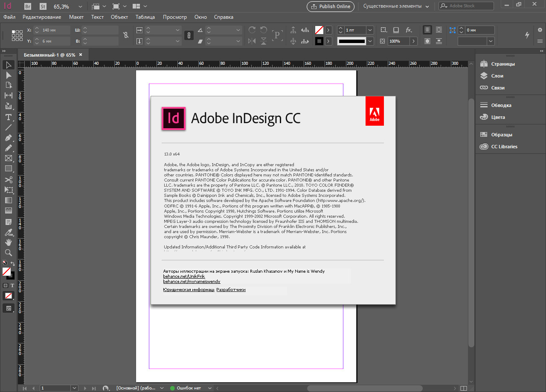Select the Gradient Feather tool
Image resolution: width=546 pixels, height=392 pixels.
pos(9,210)
